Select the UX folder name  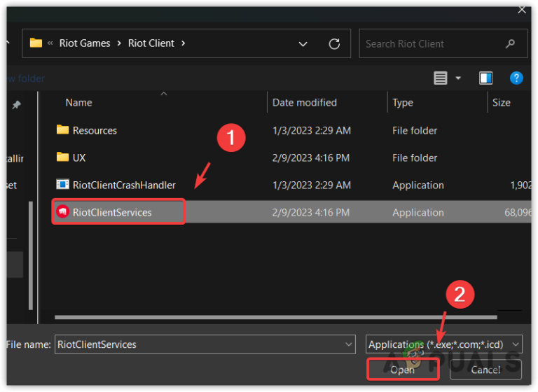tap(79, 157)
